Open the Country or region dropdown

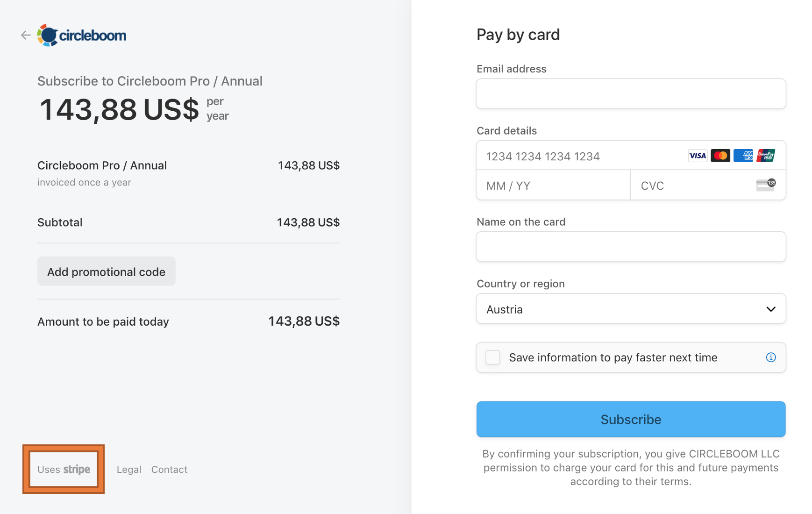631,309
